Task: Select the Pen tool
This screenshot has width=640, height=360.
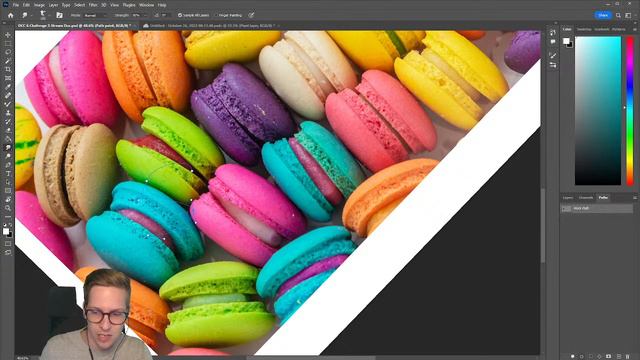Action: 8,164
